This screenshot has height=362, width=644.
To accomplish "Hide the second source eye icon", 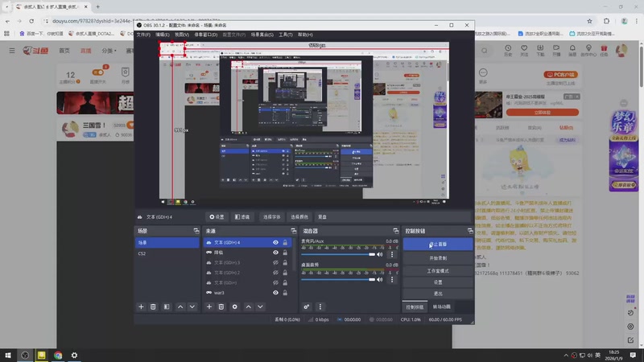I will (275, 253).
